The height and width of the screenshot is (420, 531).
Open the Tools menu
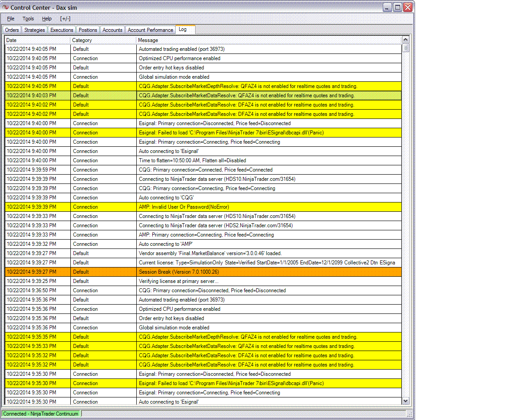[x=28, y=19]
